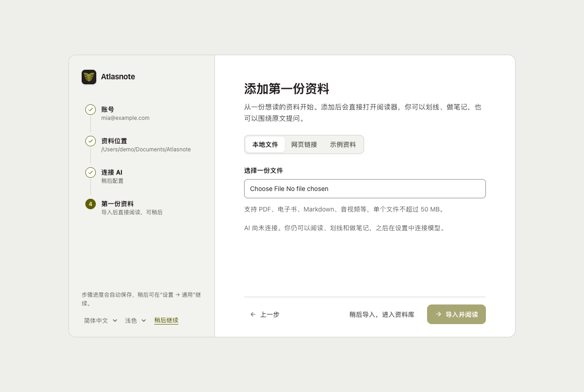Click the 50 MB file size hint text

pos(344,210)
